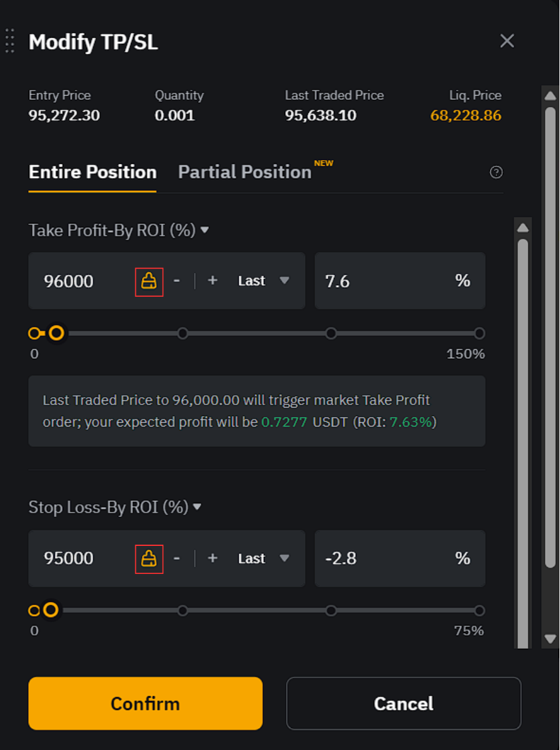The width and height of the screenshot is (560, 750).
Task: Open the TP/SL help question mark icon
Action: coord(496,172)
